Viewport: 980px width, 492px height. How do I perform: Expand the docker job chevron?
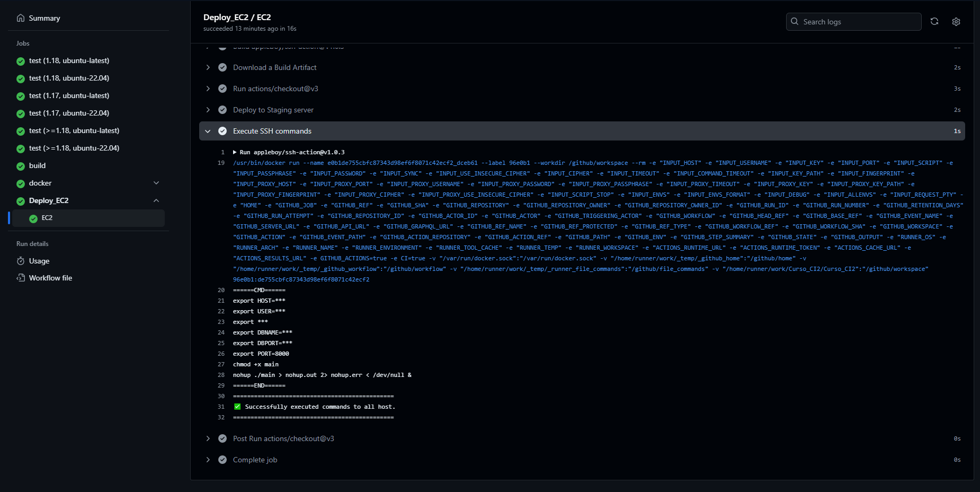pyautogui.click(x=156, y=183)
